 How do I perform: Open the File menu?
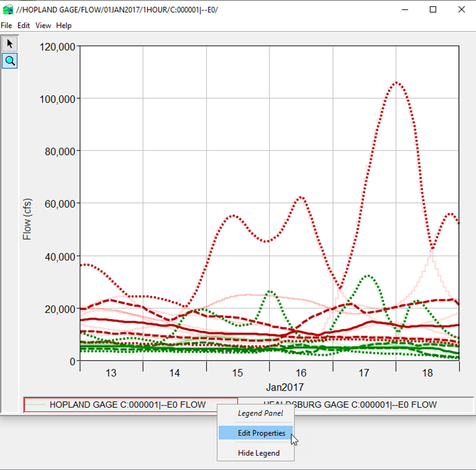(x=6, y=26)
